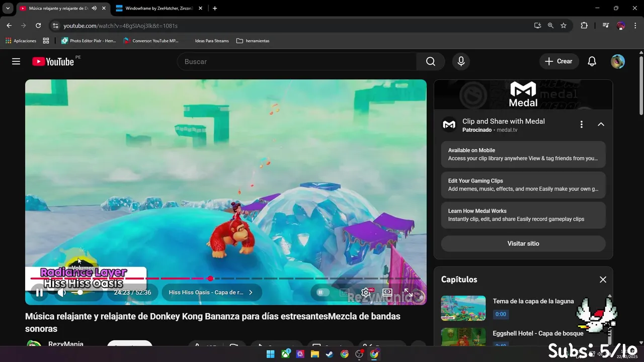644x362 pixels.
Task: Bookmark this page with star icon
Action: (x=563, y=26)
